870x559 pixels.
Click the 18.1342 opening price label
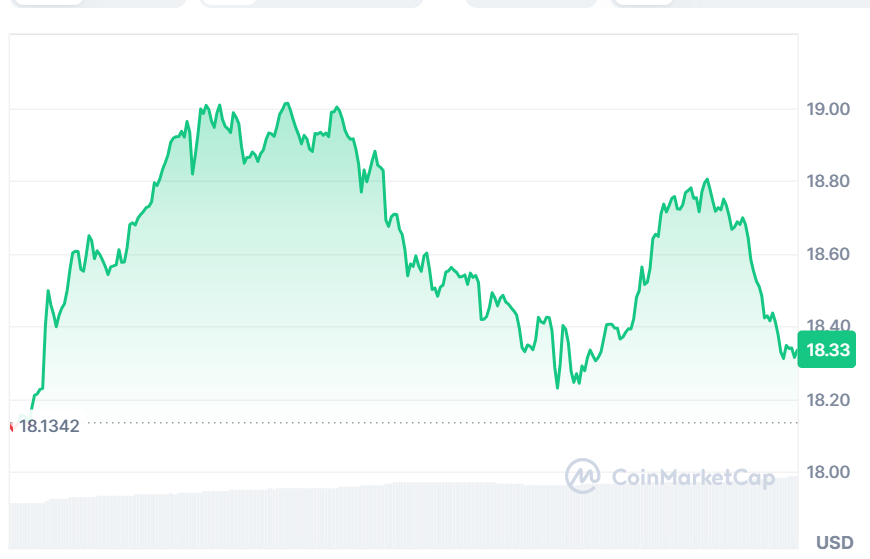tap(49, 426)
